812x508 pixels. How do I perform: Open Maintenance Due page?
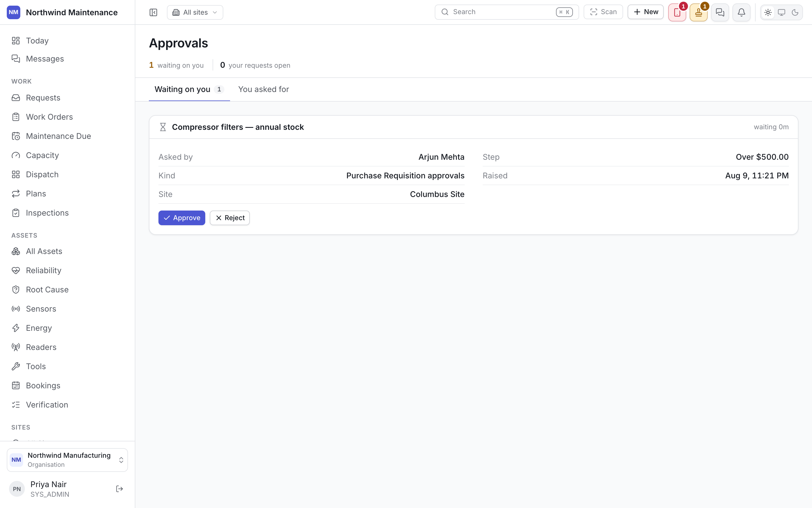coord(67,136)
